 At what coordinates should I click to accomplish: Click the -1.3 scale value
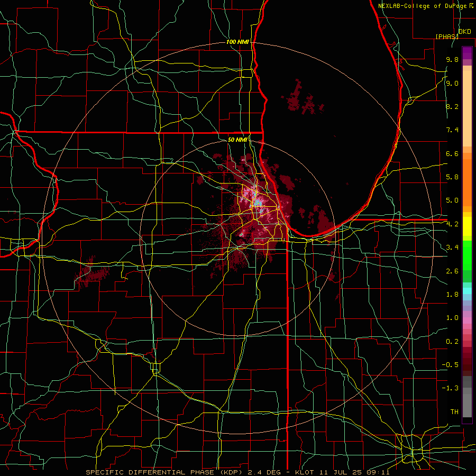[450, 388]
